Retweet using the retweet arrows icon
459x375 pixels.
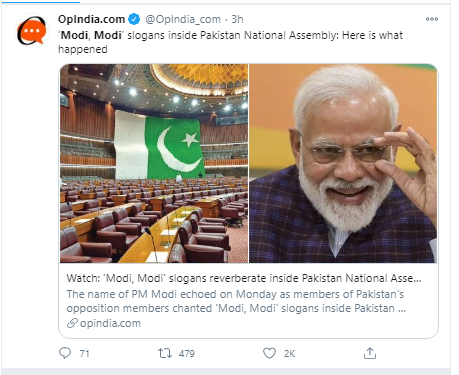165,353
